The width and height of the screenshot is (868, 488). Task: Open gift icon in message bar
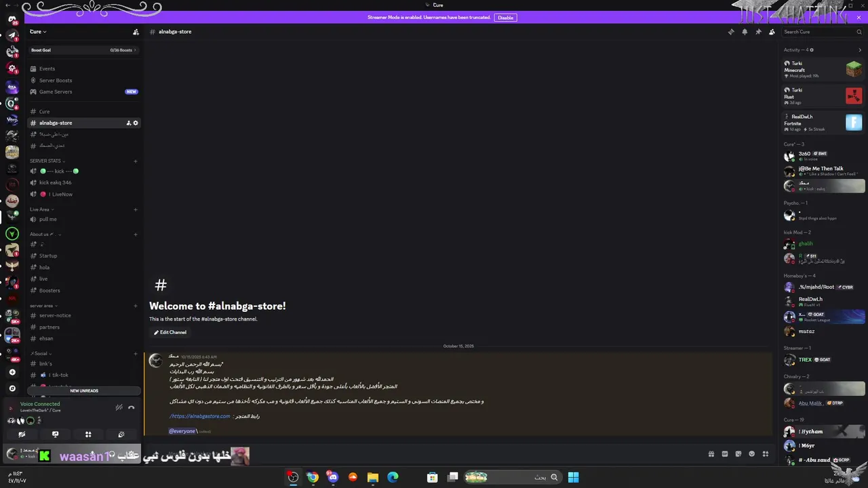(x=711, y=454)
